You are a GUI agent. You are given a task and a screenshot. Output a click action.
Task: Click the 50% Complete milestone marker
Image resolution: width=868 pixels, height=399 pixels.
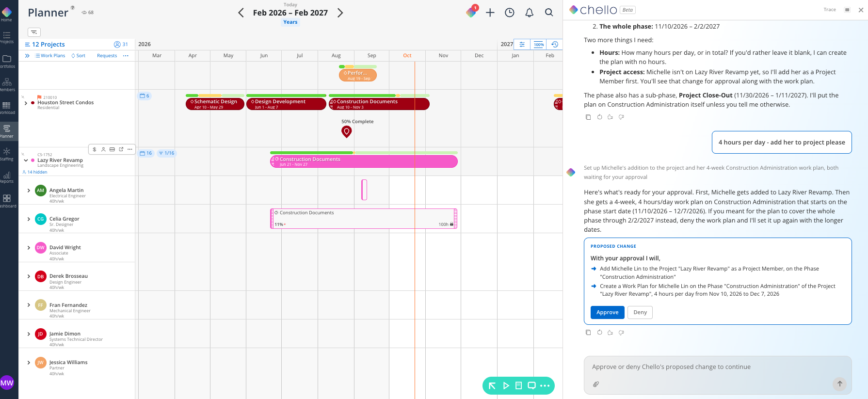[346, 131]
